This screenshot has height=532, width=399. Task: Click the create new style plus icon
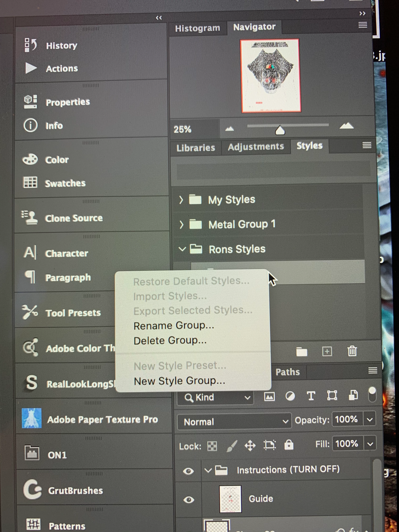(327, 351)
